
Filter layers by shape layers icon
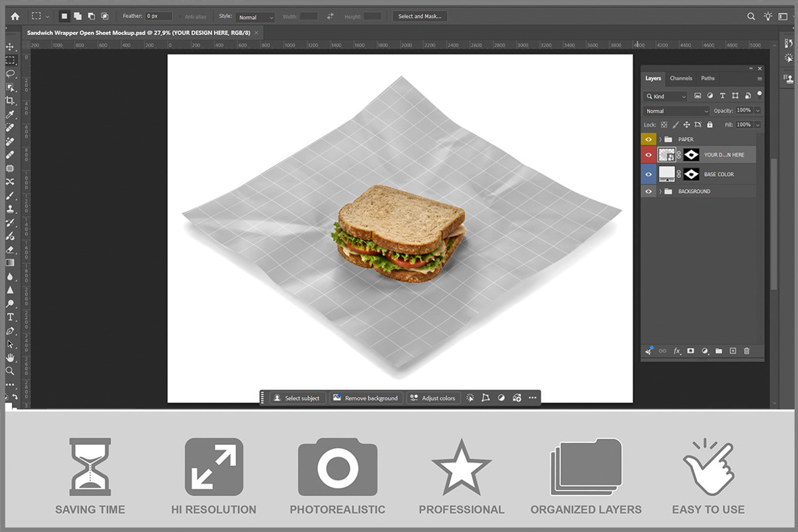pyautogui.click(x=735, y=96)
